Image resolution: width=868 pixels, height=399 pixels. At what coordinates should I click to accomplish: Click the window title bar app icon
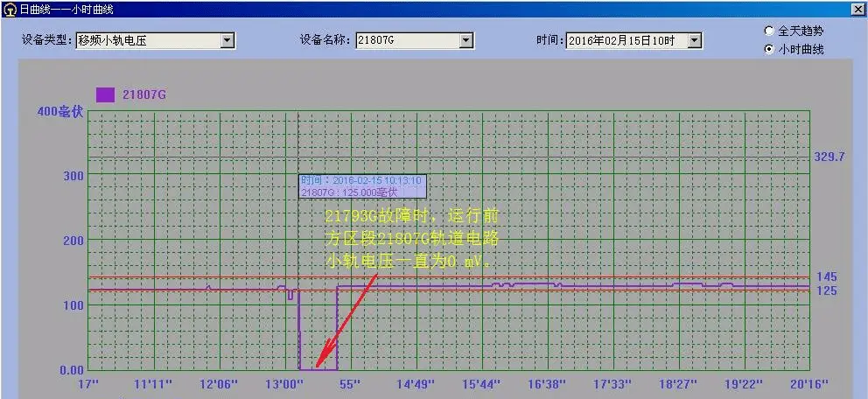click(10, 9)
